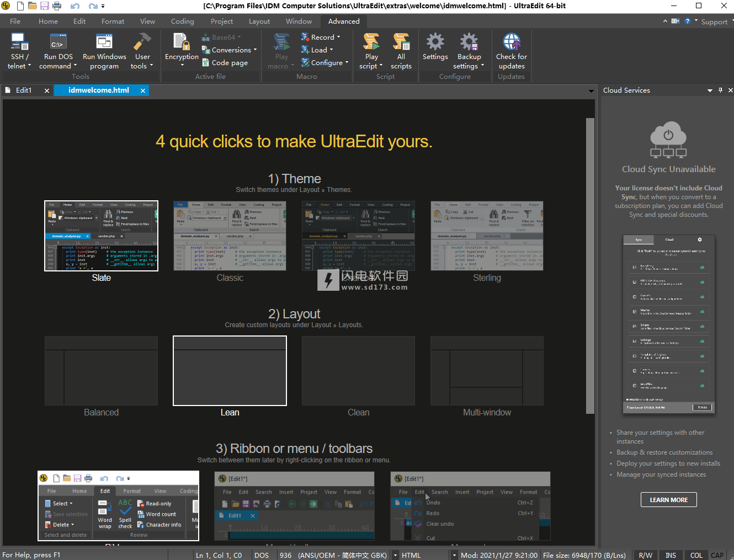Choose the Lean layout thumbnail
Screen dimensions: 734x560
click(230, 371)
